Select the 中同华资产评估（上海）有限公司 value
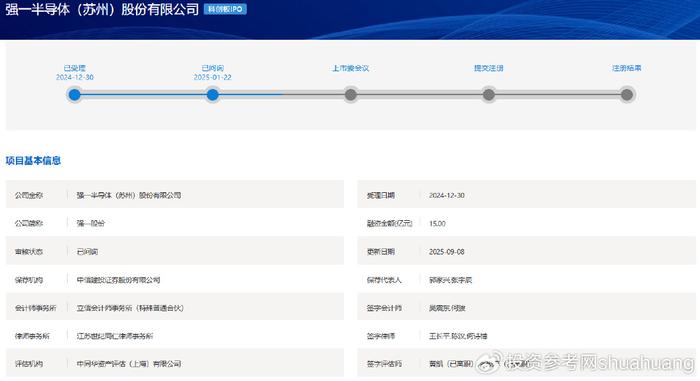Image resolution: width=700 pixels, height=381 pixels. [x=129, y=364]
